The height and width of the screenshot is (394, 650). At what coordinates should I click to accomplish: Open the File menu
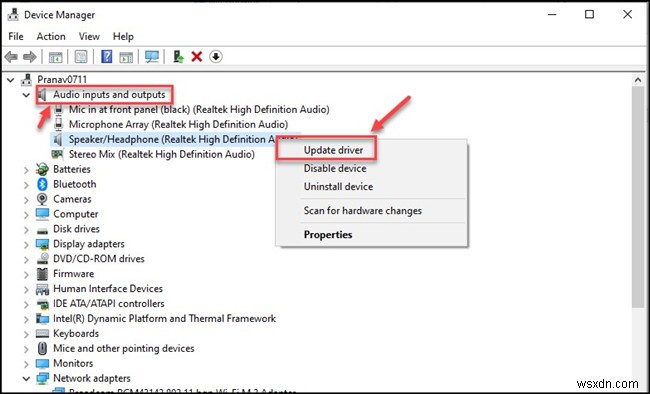[16, 36]
